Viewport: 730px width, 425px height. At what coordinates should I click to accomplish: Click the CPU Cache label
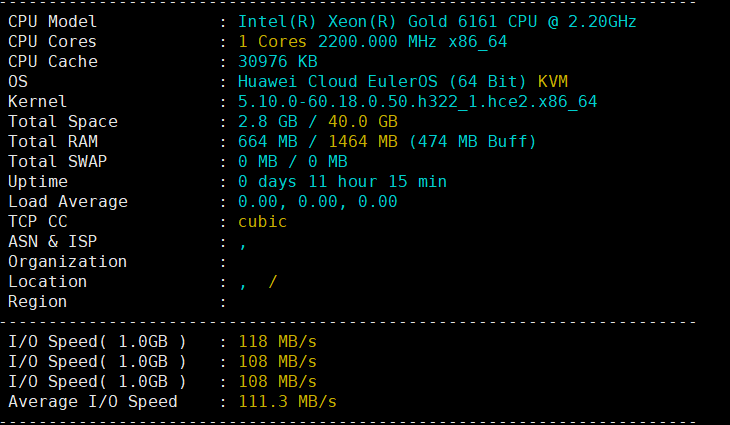point(53,61)
